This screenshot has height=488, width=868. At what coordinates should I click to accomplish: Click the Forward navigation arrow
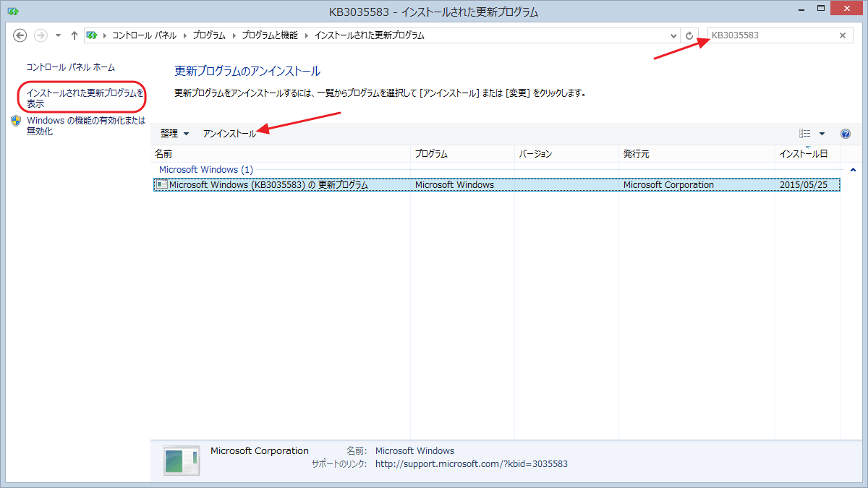(x=41, y=35)
